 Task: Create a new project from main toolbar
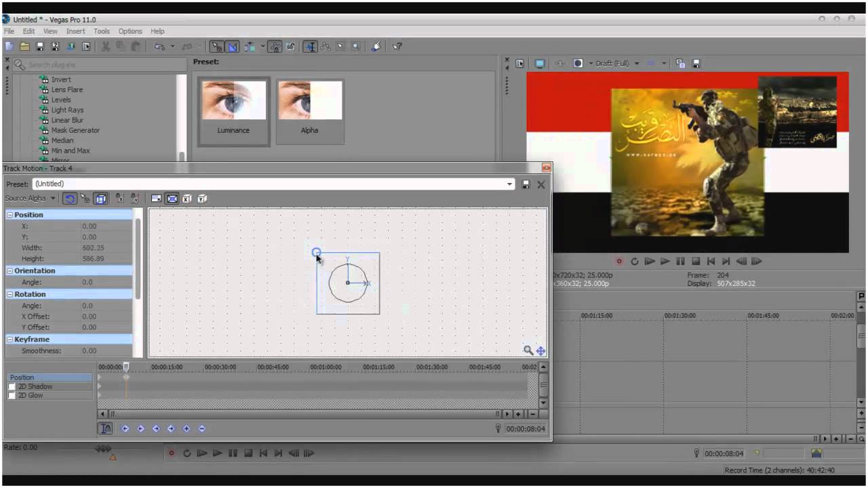point(9,47)
